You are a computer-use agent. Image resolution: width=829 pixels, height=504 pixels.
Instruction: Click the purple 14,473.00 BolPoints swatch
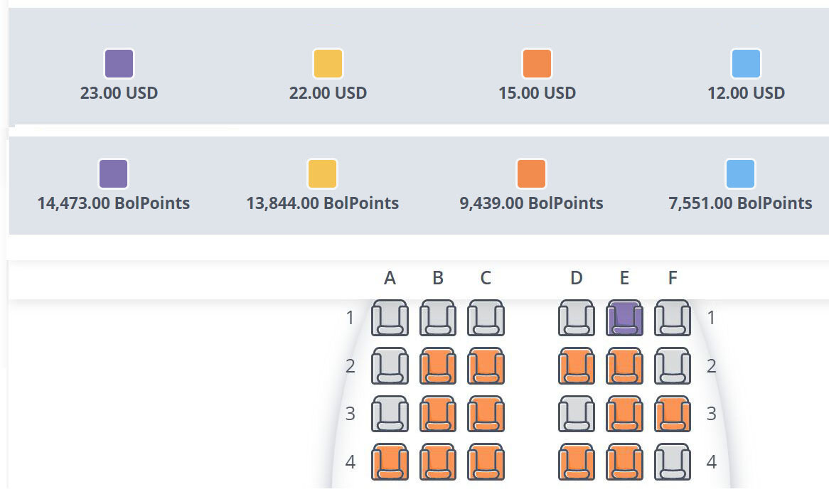(113, 173)
